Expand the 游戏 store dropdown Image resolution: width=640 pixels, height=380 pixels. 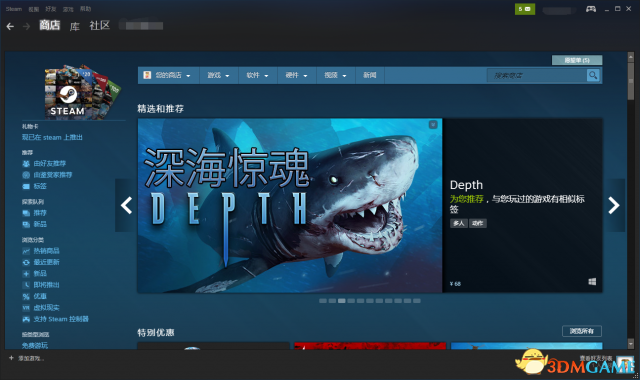[x=218, y=75]
